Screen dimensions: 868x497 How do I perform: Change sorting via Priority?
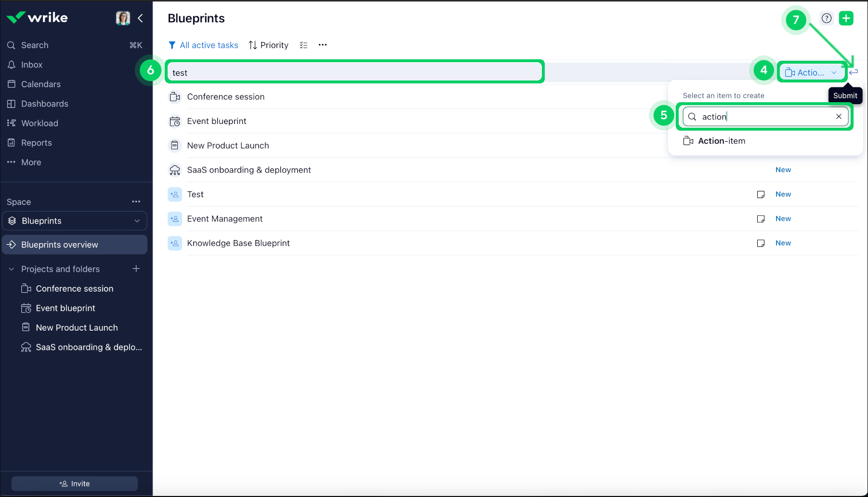268,45
